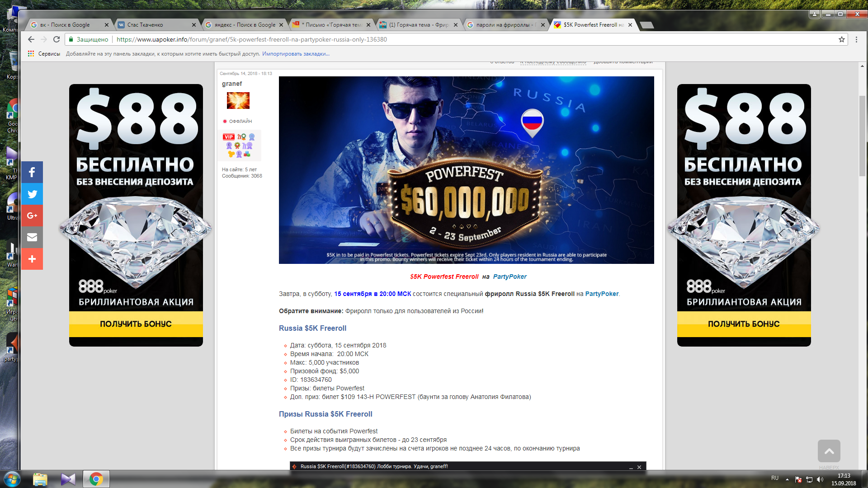Click the VIP badge under granef
The width and height of the screenshot is (868, 488).
pos(228,137)
